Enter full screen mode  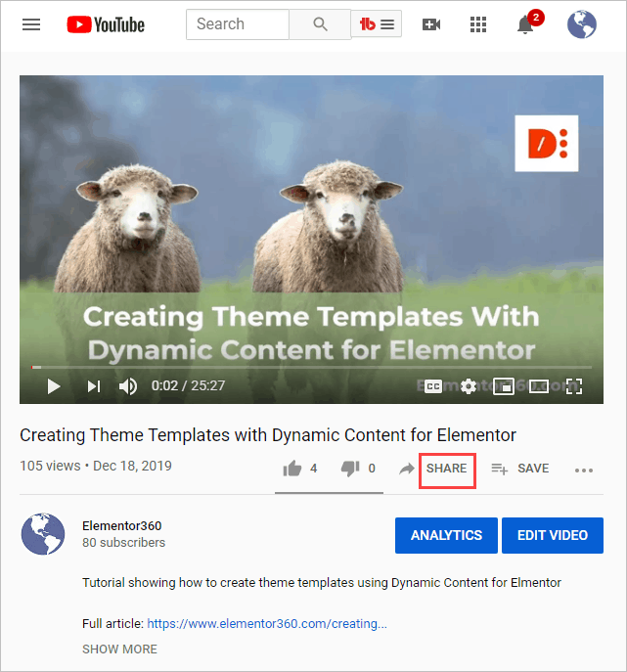pos(574,386)
